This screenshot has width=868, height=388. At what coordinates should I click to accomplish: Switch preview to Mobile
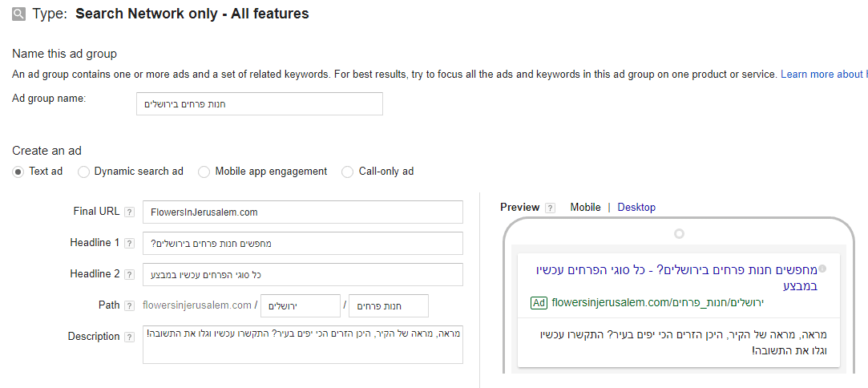click(585, 208)
